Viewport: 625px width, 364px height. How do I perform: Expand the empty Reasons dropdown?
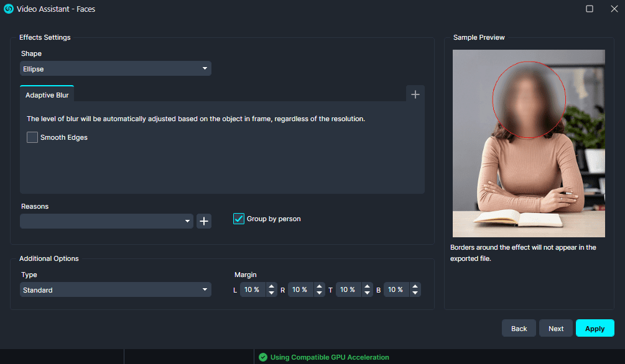pos(106,221)
